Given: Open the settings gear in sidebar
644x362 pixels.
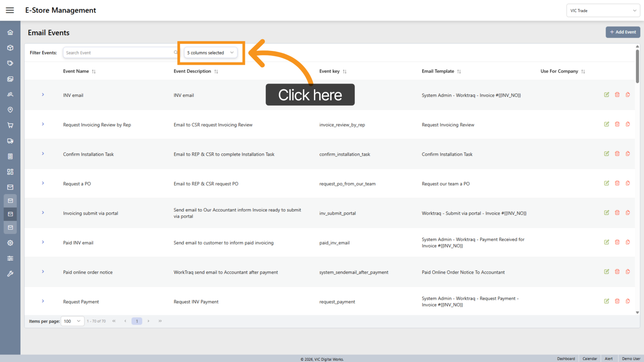Looking at the screenshot, I should 10,243.
